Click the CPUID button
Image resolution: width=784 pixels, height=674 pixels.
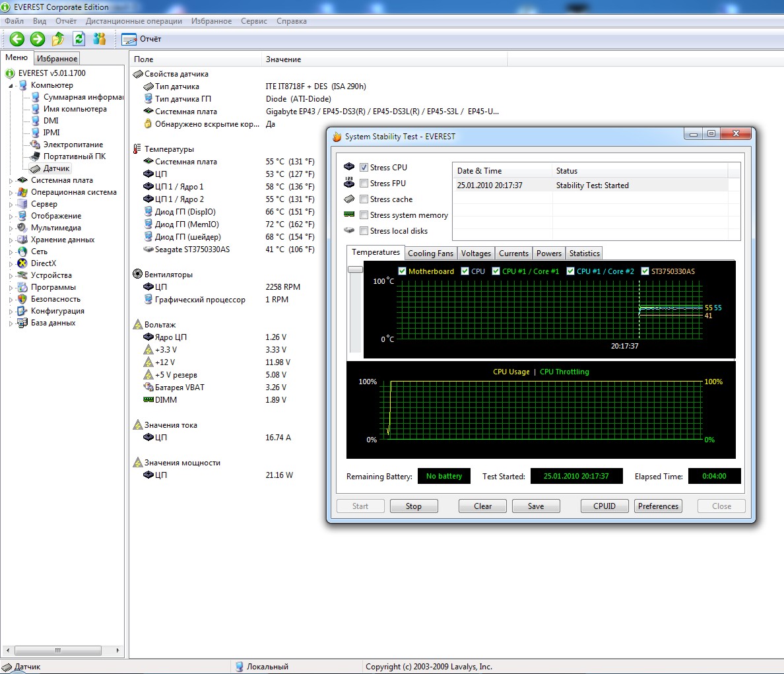[604, 506]
